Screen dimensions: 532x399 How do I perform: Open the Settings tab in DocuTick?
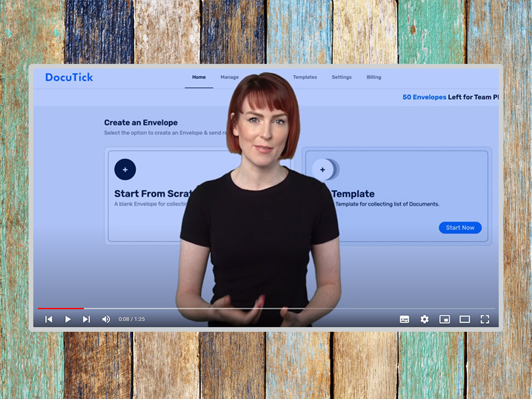pos(342,77)
